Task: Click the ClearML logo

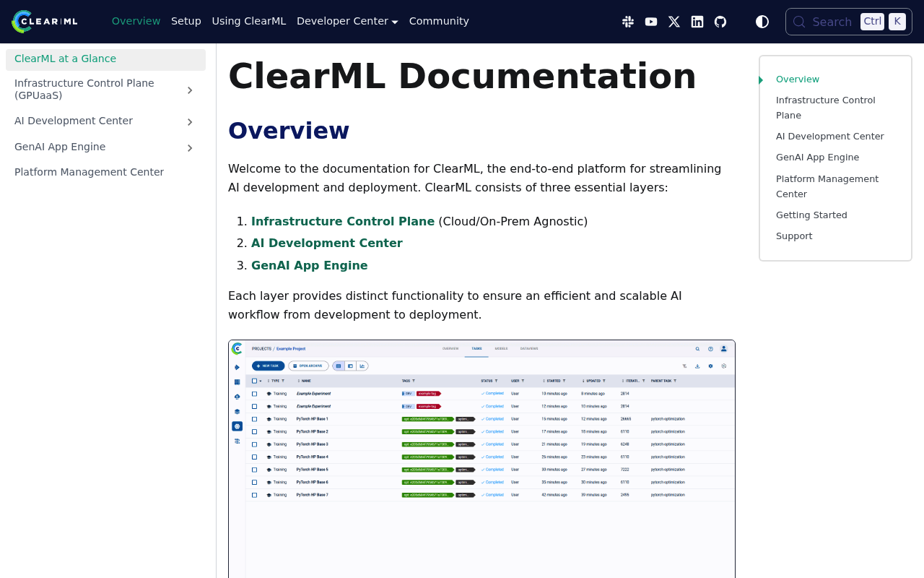Action: [x=45, y=22]
